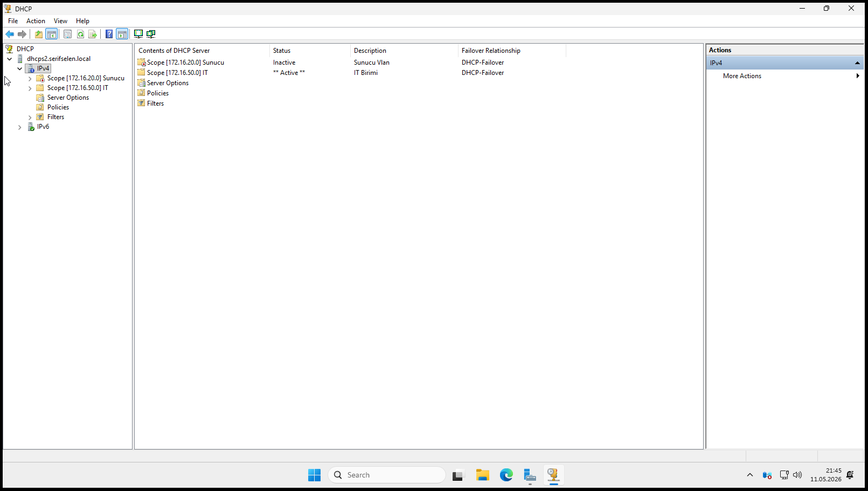Open the View menu
This screenshot has height=491, width=868.
60,21
